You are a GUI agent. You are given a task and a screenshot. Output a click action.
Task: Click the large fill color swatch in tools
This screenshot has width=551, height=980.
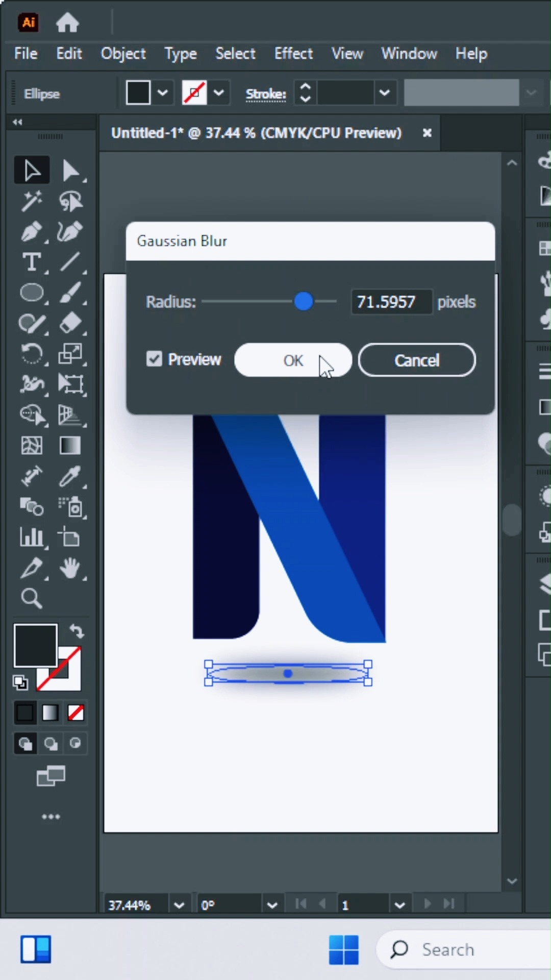[35, 645]
